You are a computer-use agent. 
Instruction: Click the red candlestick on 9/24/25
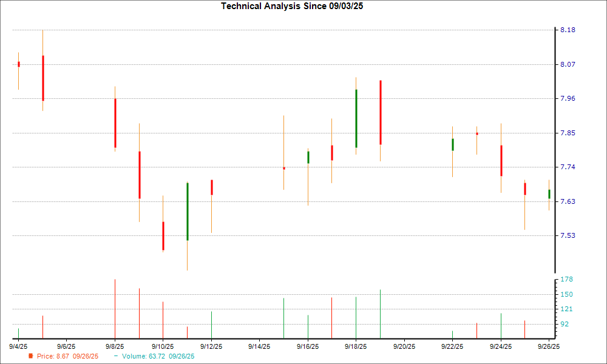[x=501, y=161]
